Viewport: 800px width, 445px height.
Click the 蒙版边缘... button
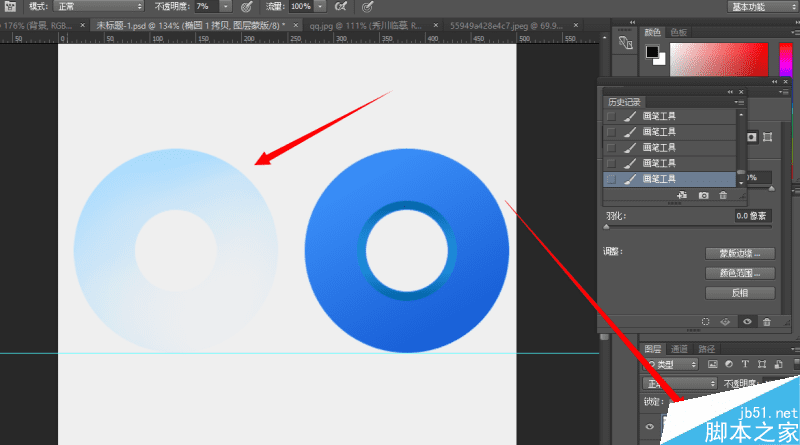740,252
